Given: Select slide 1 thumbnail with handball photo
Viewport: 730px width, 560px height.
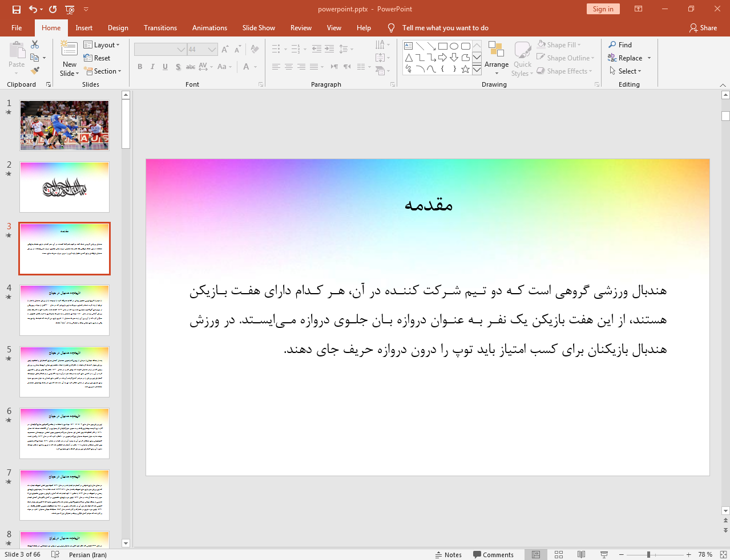Looking at the screenshot, I should coord(64,125).
